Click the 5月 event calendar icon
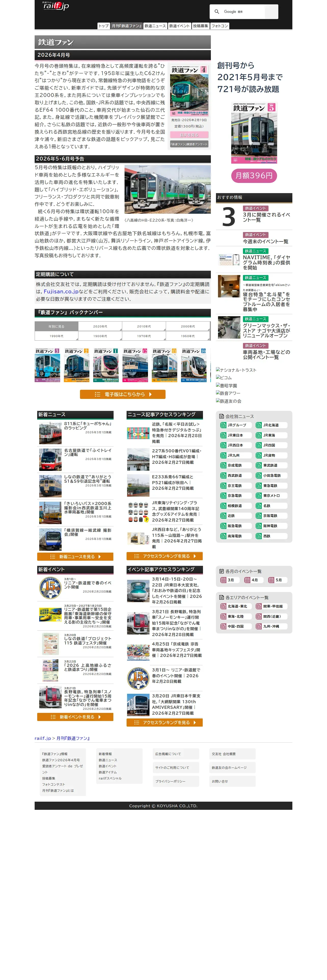 [x=271, y=580]
